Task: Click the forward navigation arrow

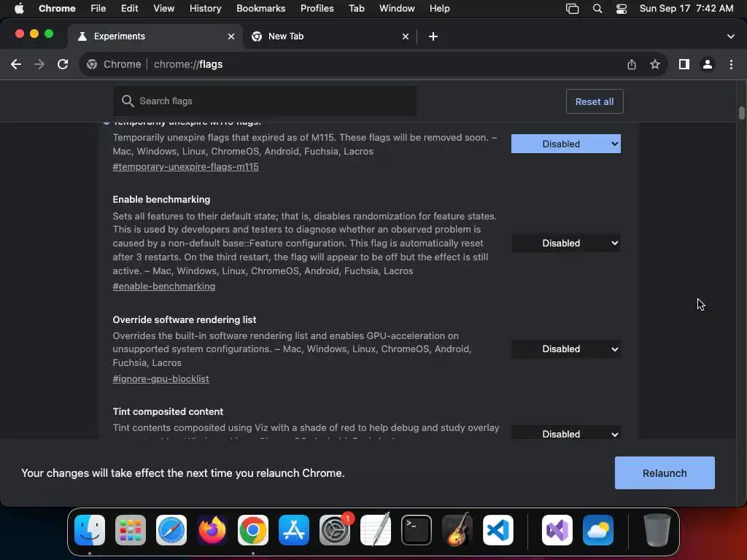Action: point(39,64)
